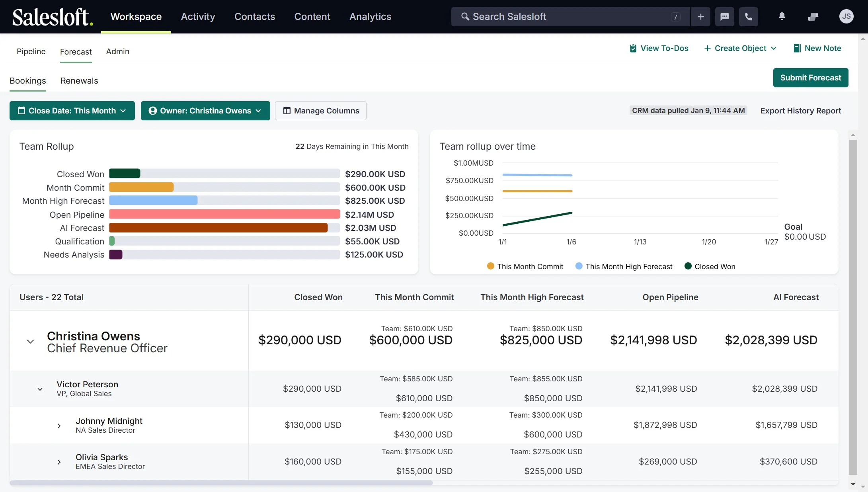Select the Forecast tab
This screenshot has height=492, width=868.
(76, 52)
